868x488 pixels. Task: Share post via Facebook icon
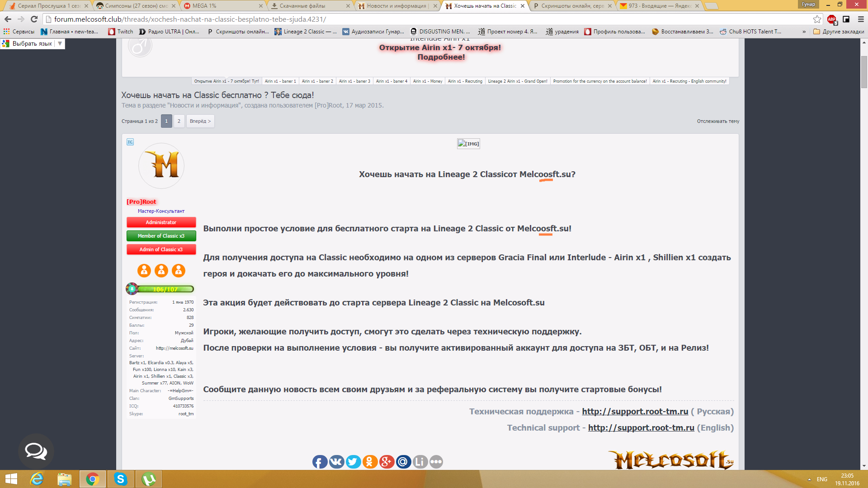pos(320,462)
